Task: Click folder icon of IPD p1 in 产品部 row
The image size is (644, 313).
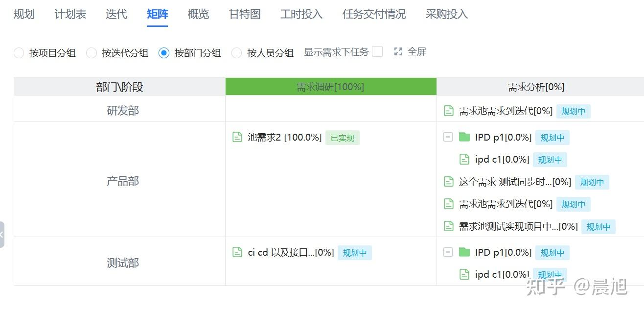Action: [x=464, y=137]
